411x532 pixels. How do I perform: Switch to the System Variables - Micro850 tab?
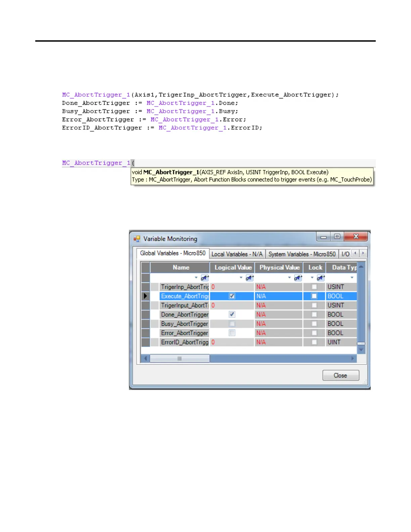click(x=302, y=254)
